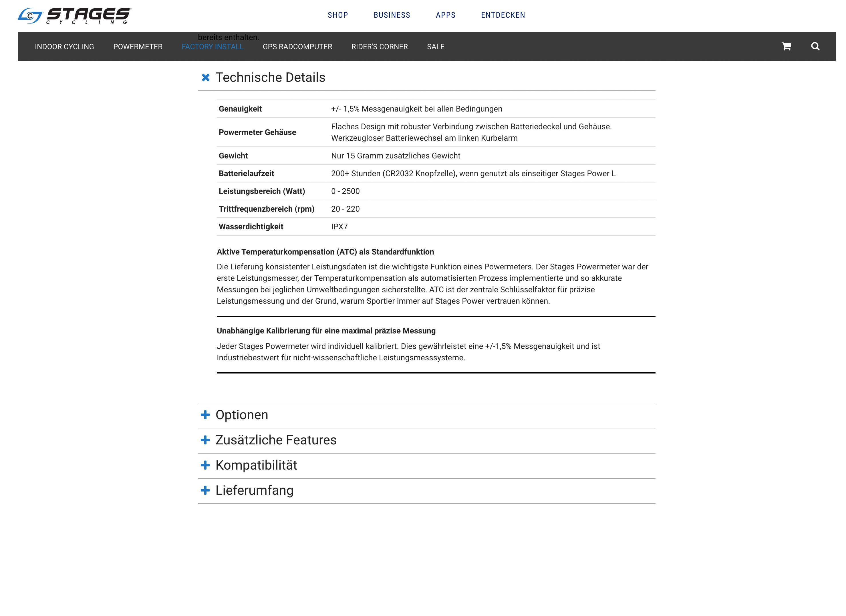Open the search magnifier icon
Viewport: 846px width, 616px height.
815,46
